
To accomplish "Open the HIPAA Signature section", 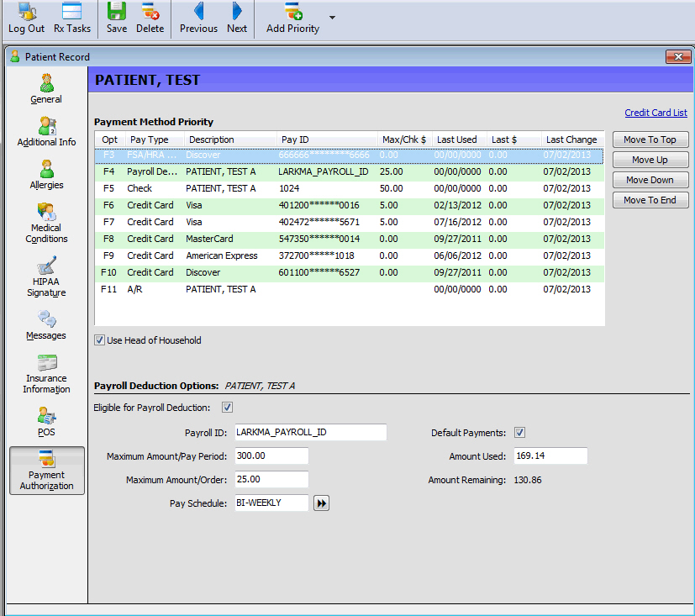I will [x=46, y=276].
